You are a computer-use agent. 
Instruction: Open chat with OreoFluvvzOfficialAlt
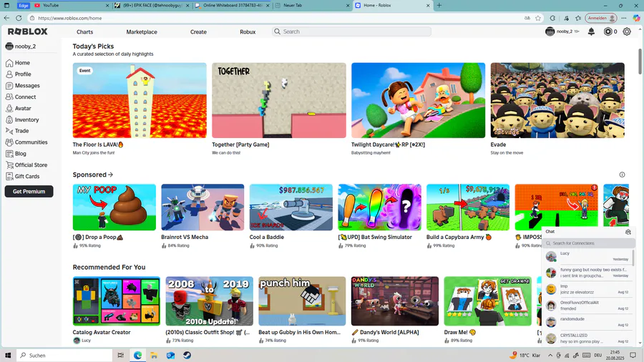(587, 305)
